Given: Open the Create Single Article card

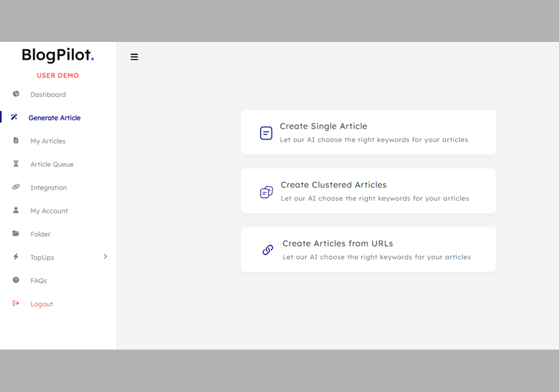Looking at the screenshot, I should click(x=369, y=132).
